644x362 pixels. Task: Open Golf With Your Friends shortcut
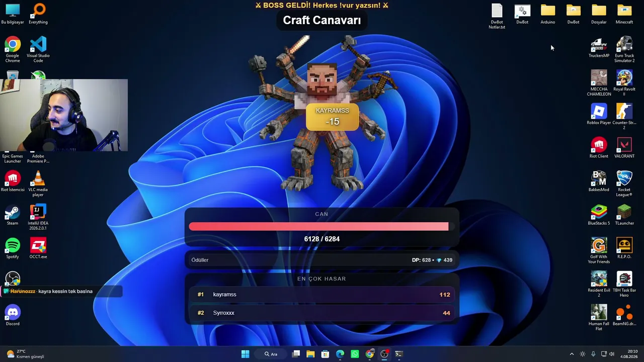(599, 251)
